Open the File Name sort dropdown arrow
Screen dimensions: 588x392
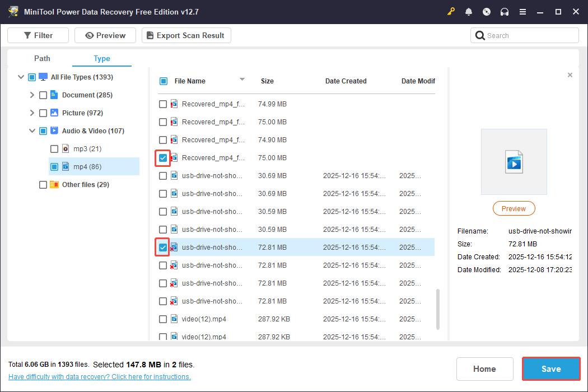click(x=242, y=80)
